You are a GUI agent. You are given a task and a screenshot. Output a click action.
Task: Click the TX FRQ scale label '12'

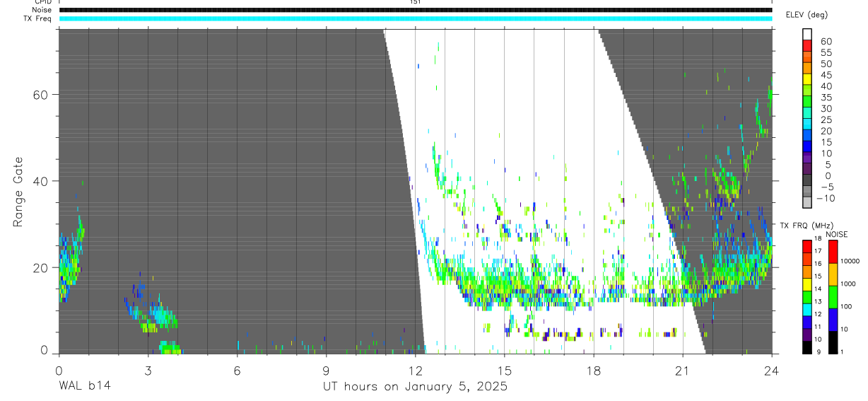[x=818, y=314]
